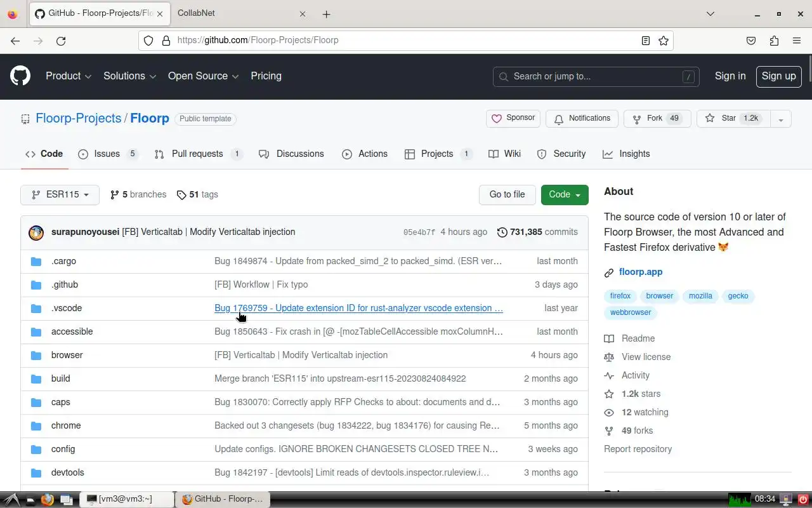Select the firefox topic tag
Viewport: 812px width, 508px height.
(620, 296)
